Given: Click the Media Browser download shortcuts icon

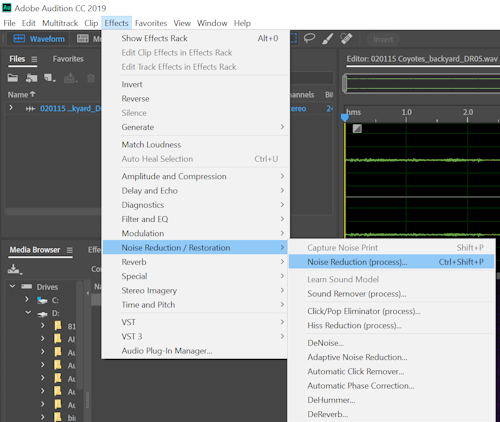Looking at the screenshot, I should (x=14, y=269).
